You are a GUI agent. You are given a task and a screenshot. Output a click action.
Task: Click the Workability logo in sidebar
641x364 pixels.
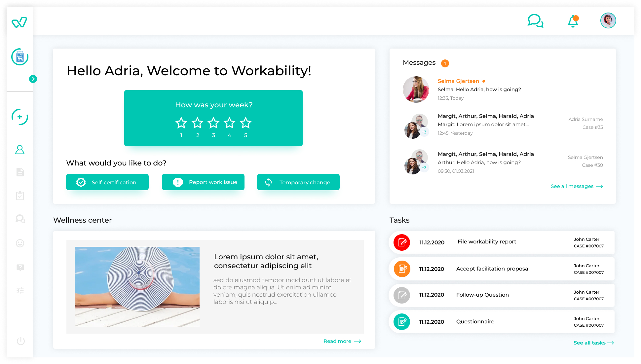point(19,22)
